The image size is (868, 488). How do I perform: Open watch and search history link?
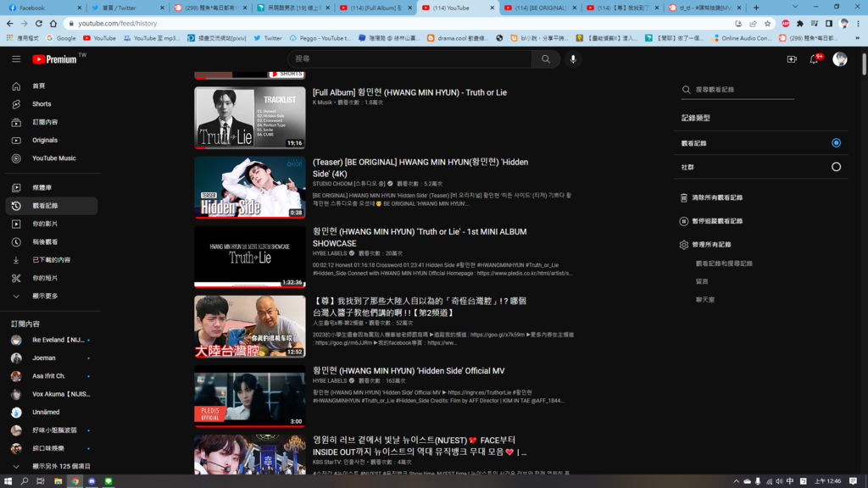click(x=724, y=264)
